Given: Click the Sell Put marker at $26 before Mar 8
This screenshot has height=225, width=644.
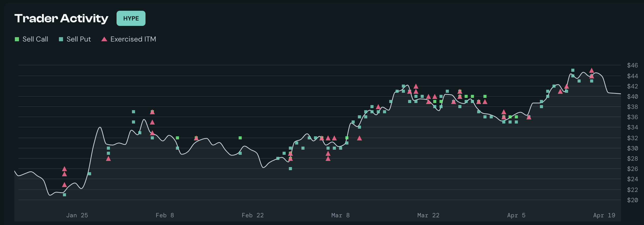Looking at the screenshot, I should pos(290,169).
